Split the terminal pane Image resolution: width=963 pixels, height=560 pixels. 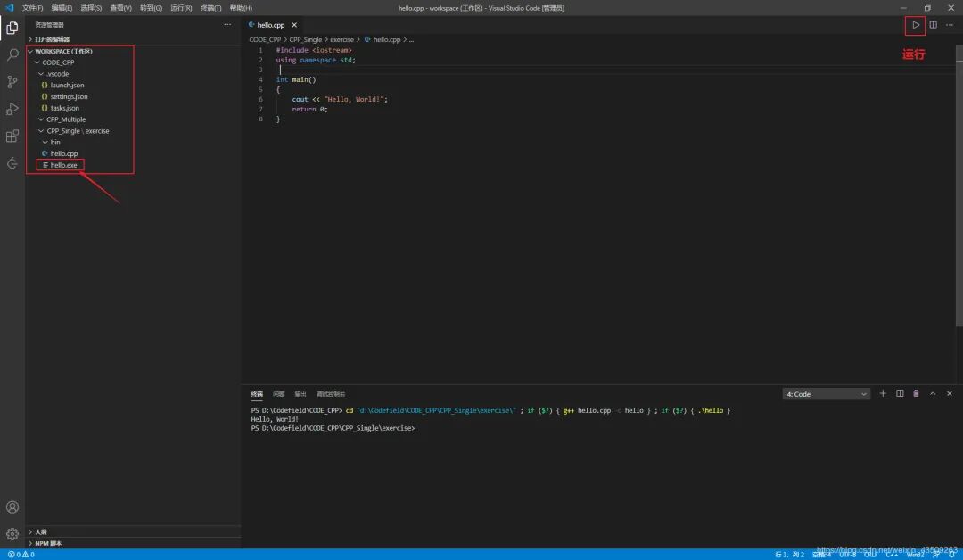click(900, 393)
